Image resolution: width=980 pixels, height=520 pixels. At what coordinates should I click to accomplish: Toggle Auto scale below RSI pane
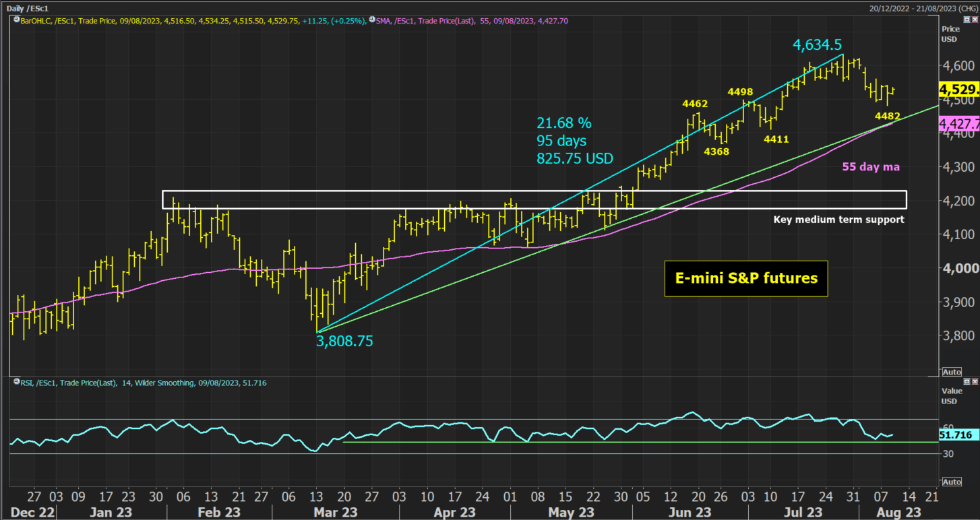tap(951, 482)
